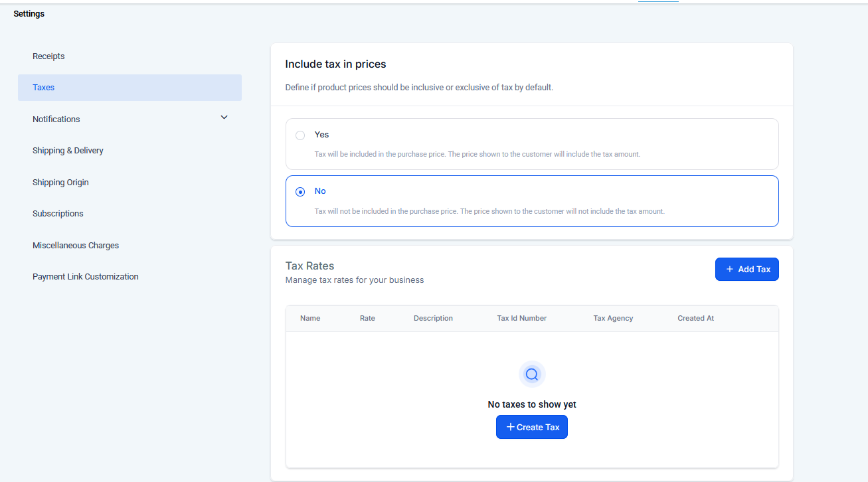The width and height of the screenshot is (868, 482).
Task: Sort by the Created At column header
Action: pos(695,319)
